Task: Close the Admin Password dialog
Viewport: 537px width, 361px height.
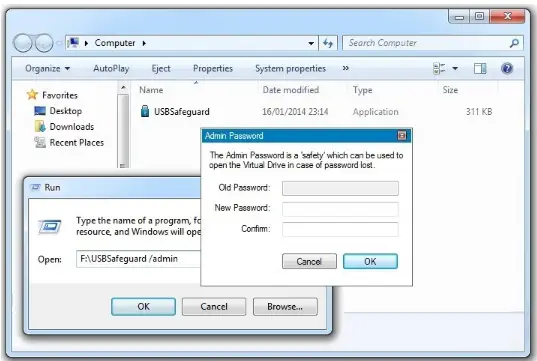Action: (x=402, y=136)
